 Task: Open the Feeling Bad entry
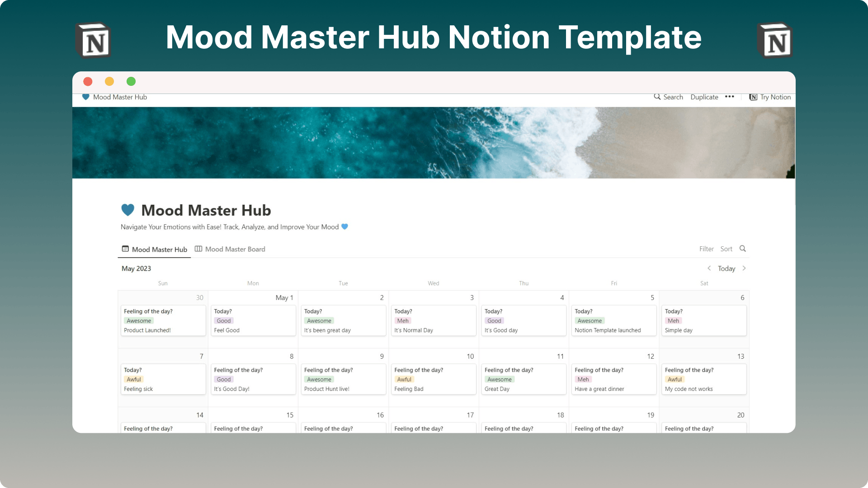tap(434, 380)
